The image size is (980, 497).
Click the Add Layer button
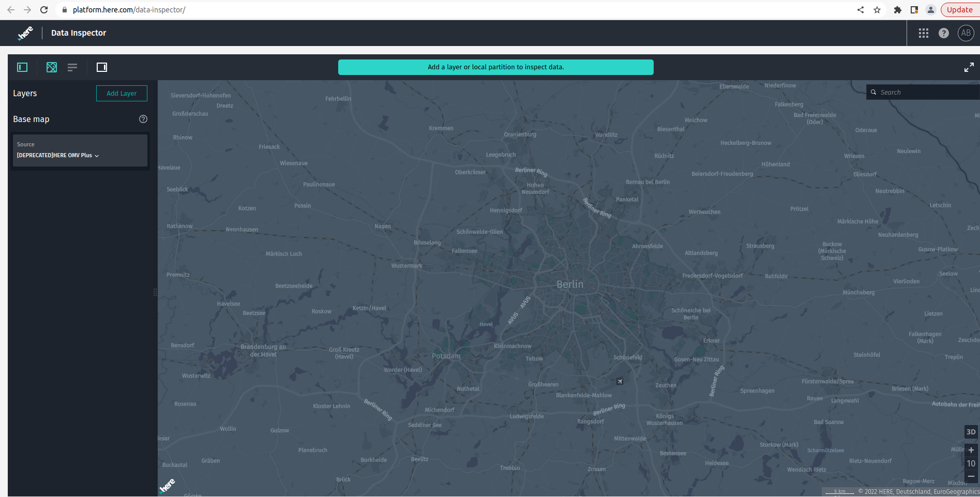click(x=122, y=93)
